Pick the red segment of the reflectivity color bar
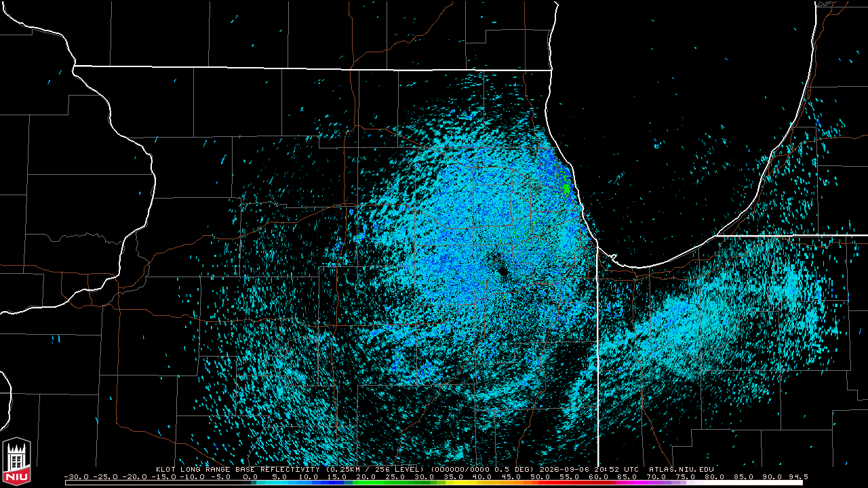 (576, 483)
